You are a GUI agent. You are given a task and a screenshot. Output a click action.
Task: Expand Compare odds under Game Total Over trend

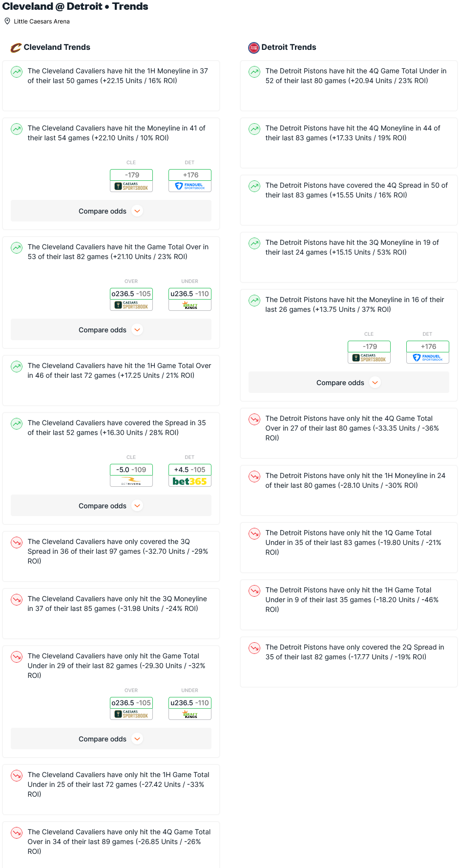pyautogui.click(x=111, y=330)
